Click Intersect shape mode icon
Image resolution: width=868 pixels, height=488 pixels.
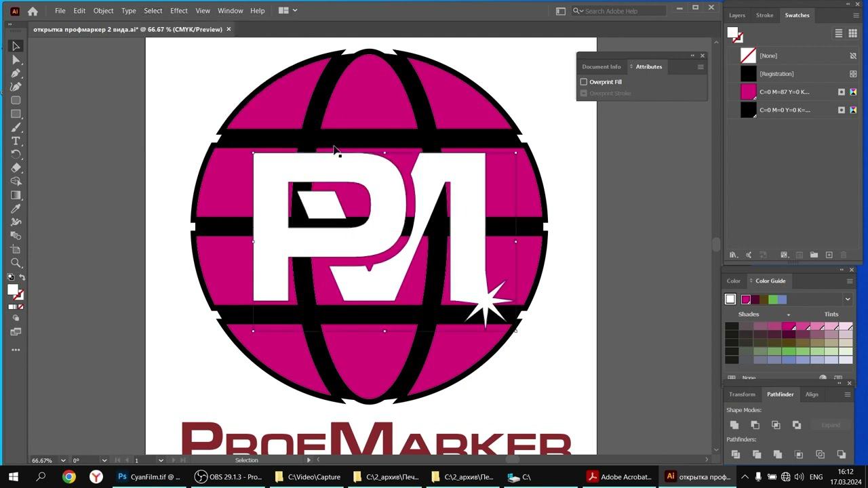point(776,425)
